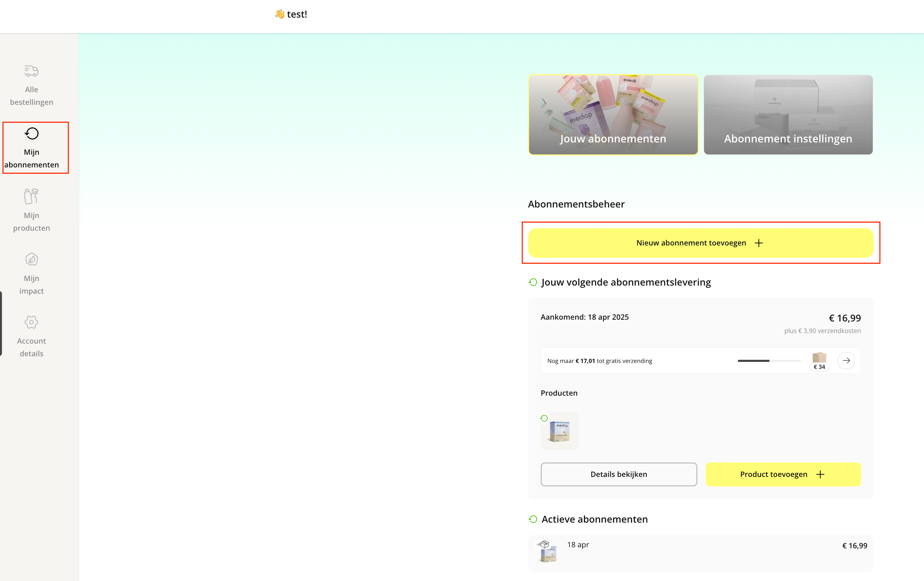The height and width of the screenshot is (581, 924).
Task: Open the Jouw abonnementen card
Action: (613, 115)
